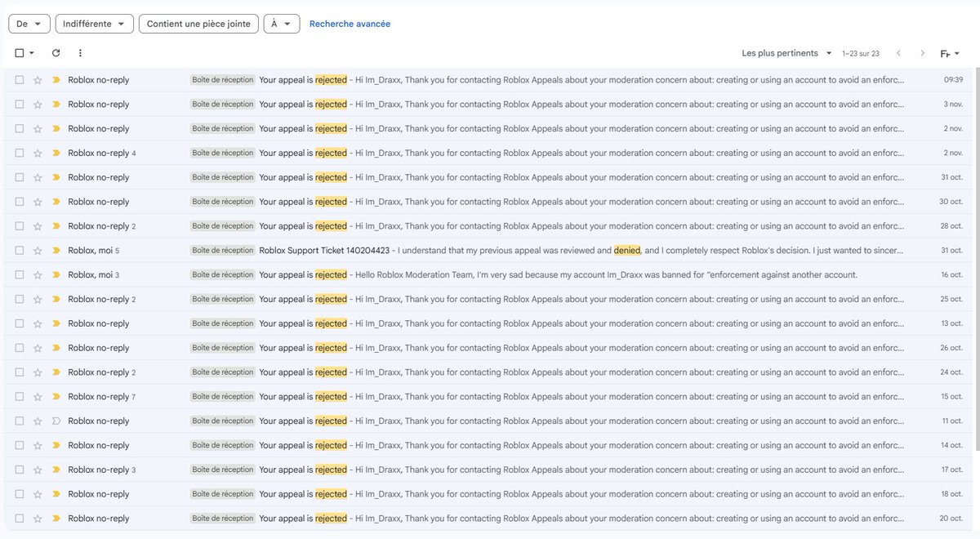Star the email dated 26 oct.

point(38,348)
